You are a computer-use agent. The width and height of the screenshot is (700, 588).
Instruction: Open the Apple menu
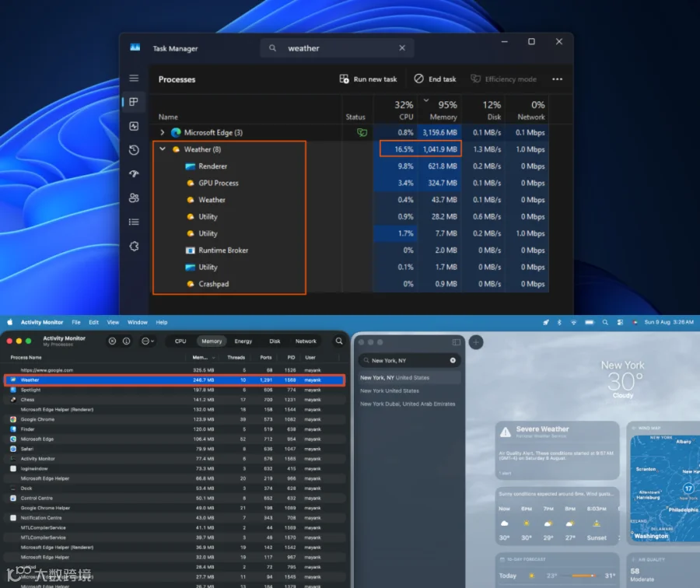point(10,322)
